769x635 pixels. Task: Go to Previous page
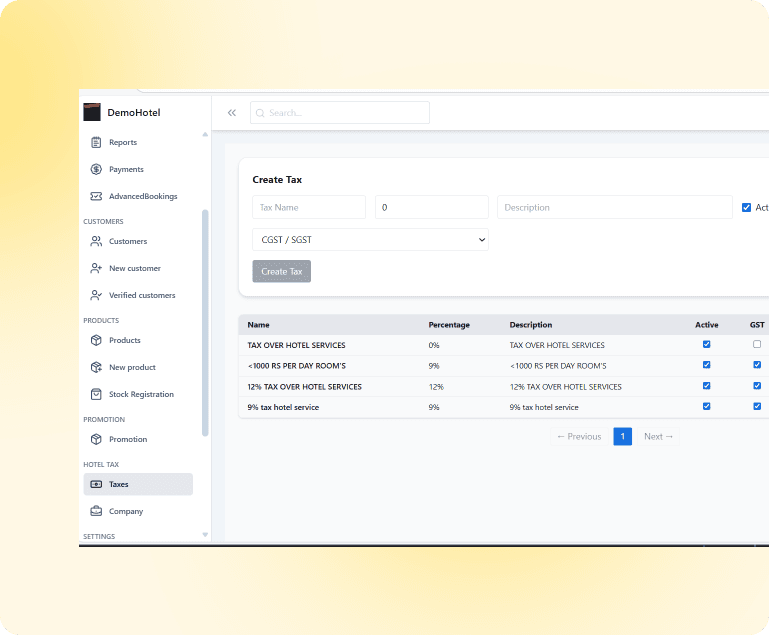tap(579, 436)
